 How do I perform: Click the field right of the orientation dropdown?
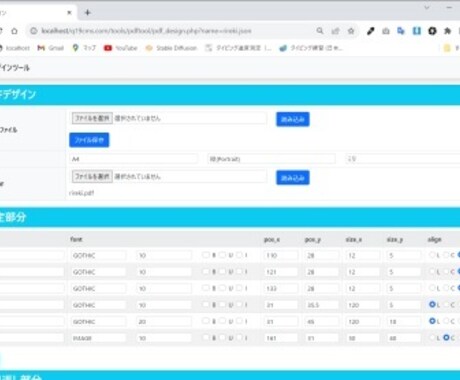pyautogui.click(x=403, y=159)
